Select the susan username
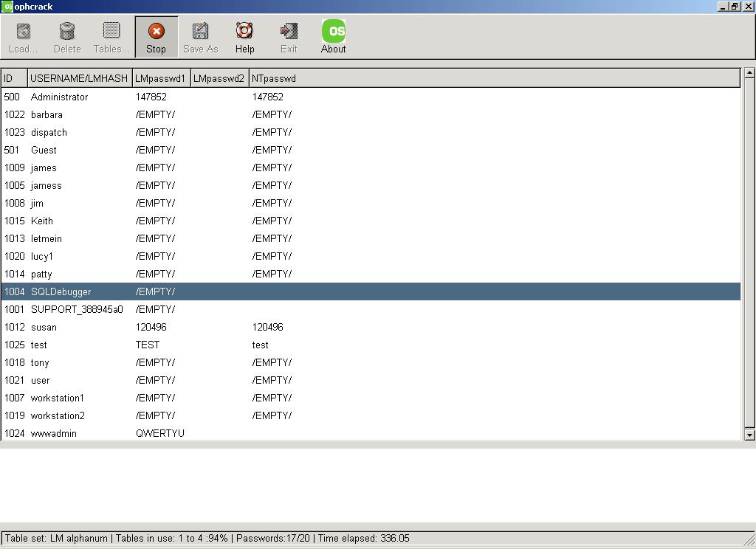The height and width of the screenshot is (549, 756). [x=44, y=328]
